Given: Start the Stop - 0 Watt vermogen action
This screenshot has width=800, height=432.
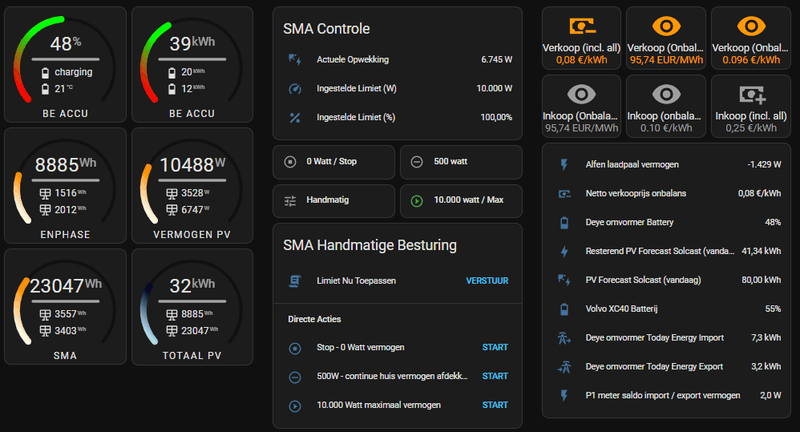Looking at the screenshot, I should click(495, 348).
